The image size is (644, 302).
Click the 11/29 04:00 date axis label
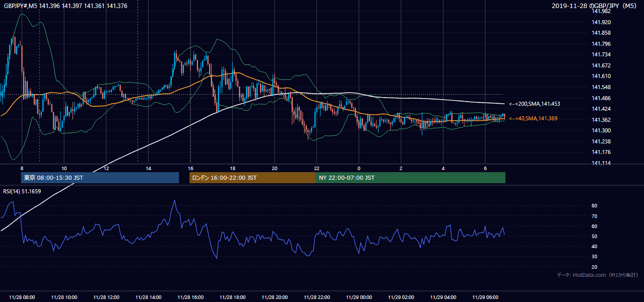pyautogui.click(x=442, y=297)
